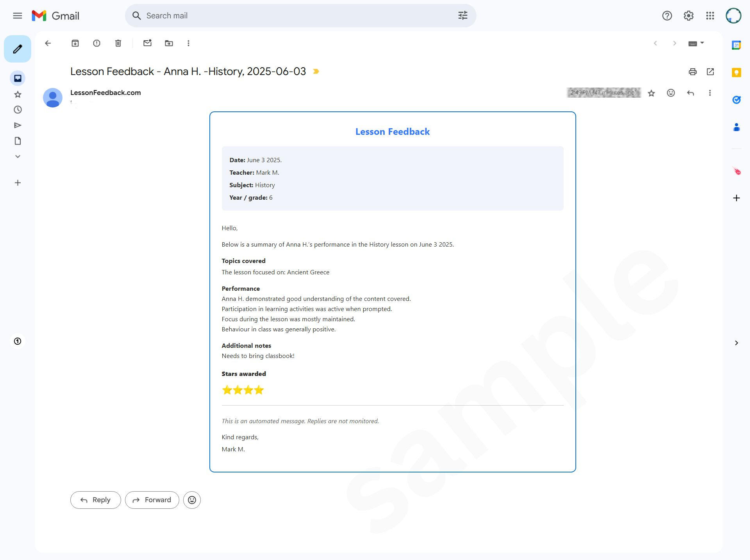Star this message
Image resolution: width=750 pixels, height=560 pixels.
651,93
